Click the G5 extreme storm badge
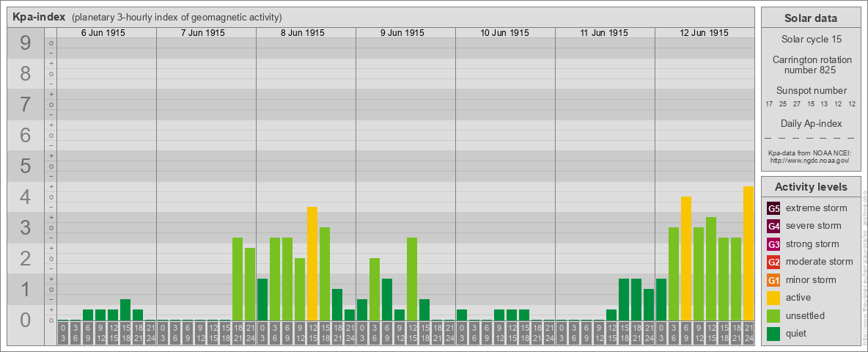Screen dimensions: 868x352 [x=773, y=209]
